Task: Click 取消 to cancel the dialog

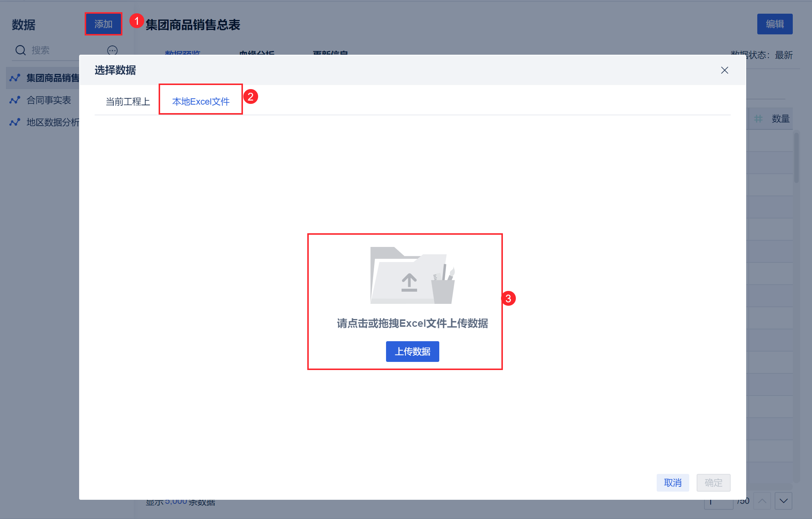Action: (673, 482)
